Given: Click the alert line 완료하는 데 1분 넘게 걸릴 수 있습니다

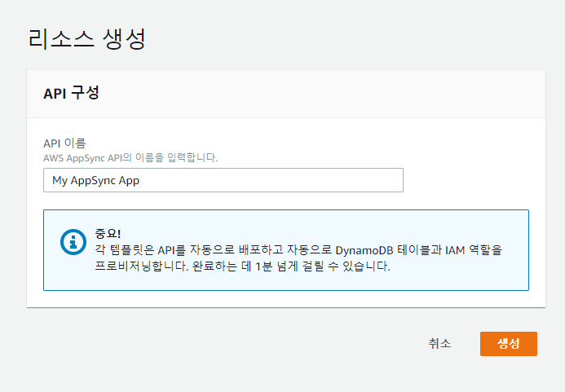Looking at the screenshot, I should point(291,266).
